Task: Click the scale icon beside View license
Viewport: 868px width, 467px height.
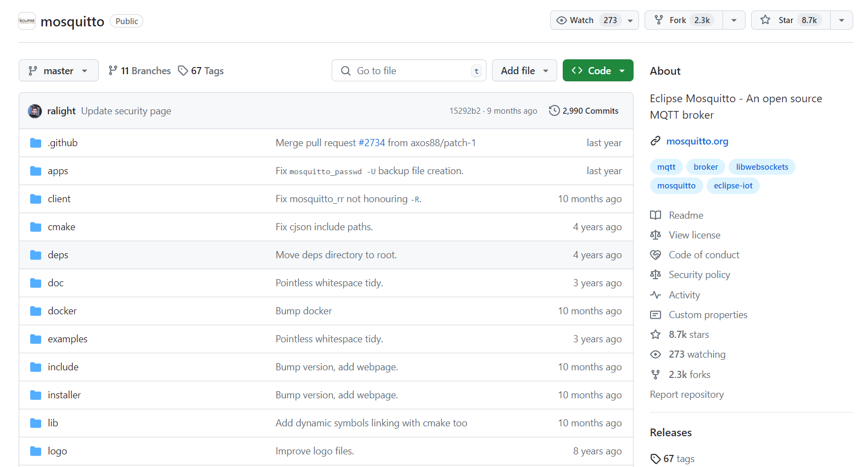Action: [656, 235]
